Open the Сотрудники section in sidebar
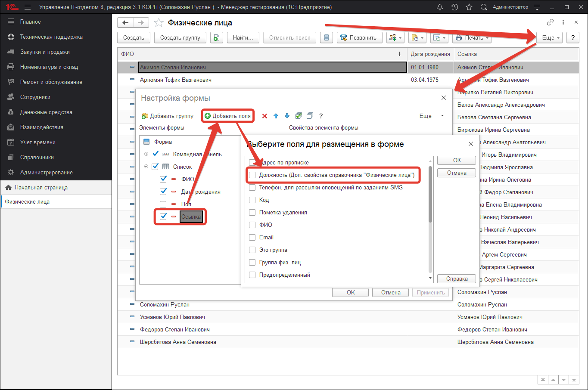This screenshot has height=390, width=588. point(35,97)
